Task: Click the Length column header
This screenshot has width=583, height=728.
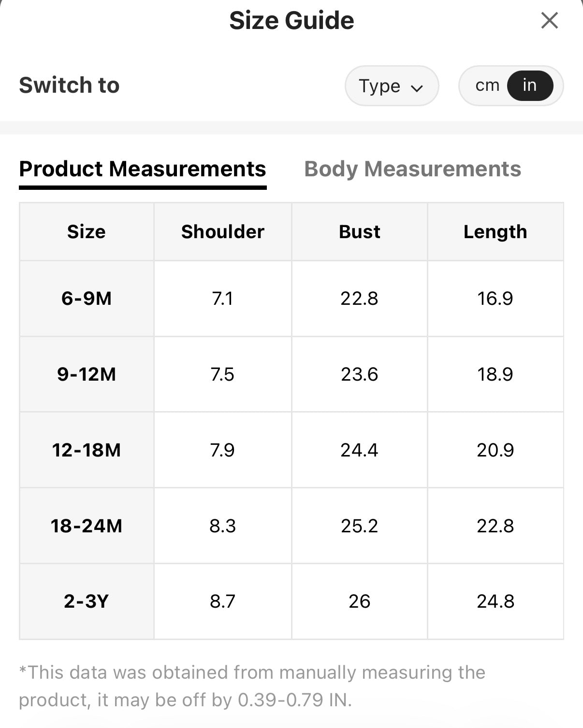Action: pyautogui.click(x=496, y=232)
